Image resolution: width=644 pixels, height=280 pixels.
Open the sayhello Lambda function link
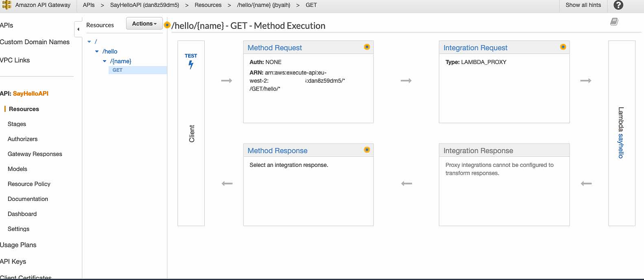(621, 146)
